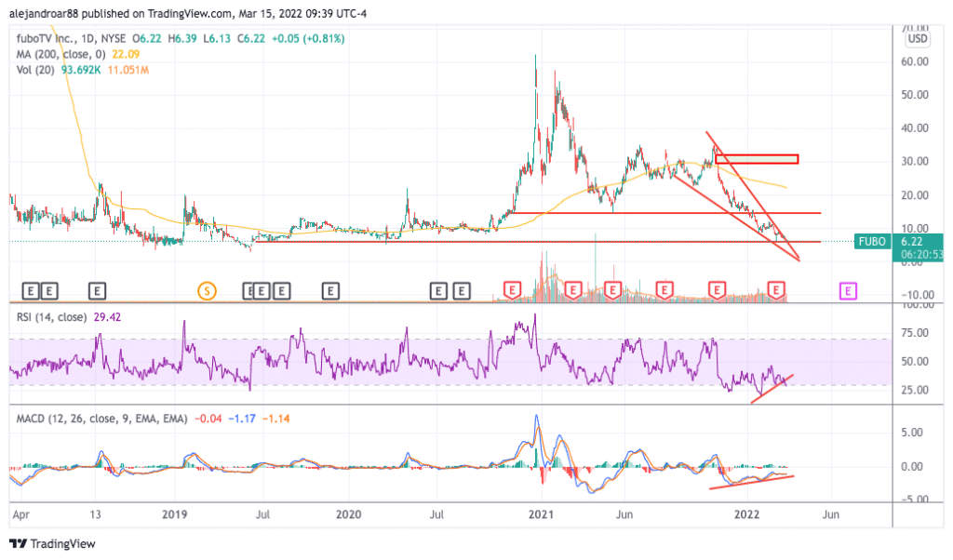Click the 2022 time axis label

click(746, 514)
